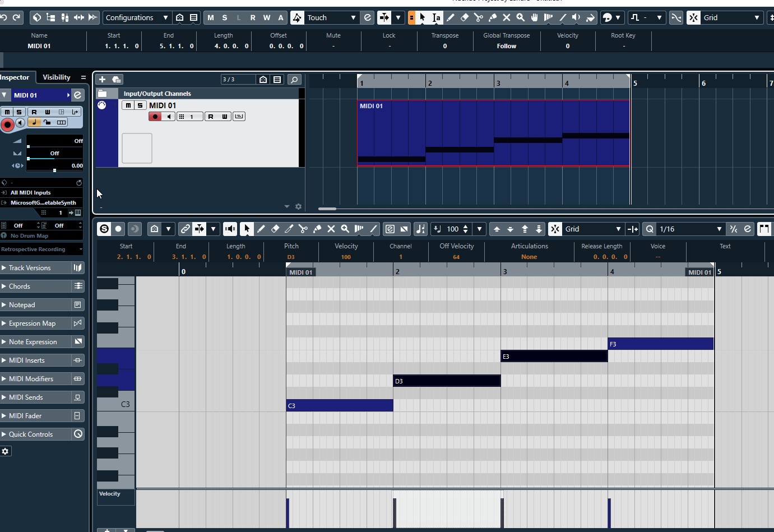Toggle Solo on MIDI 01 track row
The image size is (774, 532).
[x=140, y=105]
